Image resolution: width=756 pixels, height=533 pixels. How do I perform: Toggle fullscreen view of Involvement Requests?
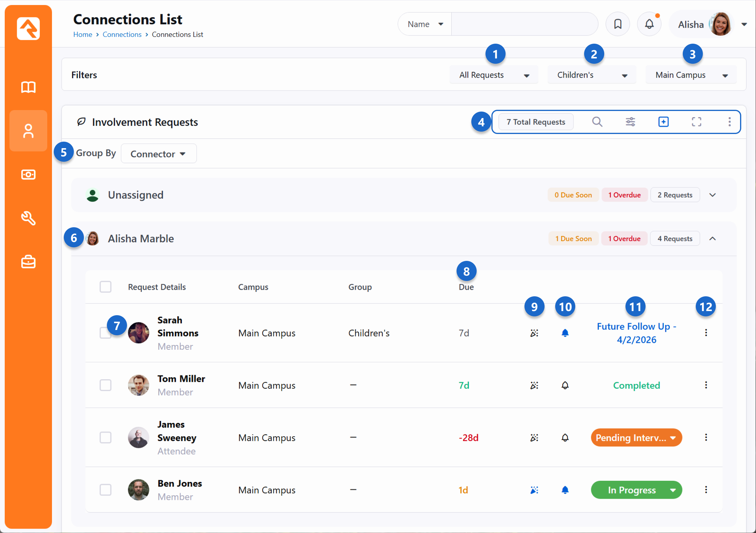(696, 122)
